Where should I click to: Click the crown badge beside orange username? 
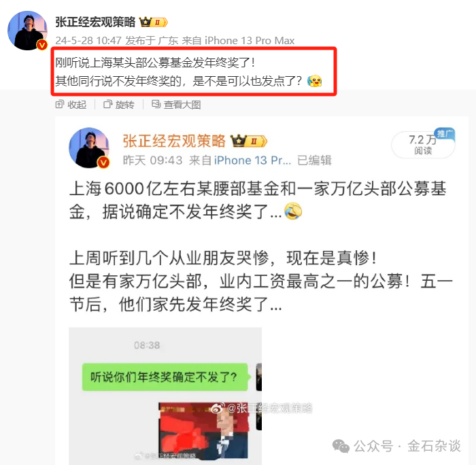pos(249,141)
